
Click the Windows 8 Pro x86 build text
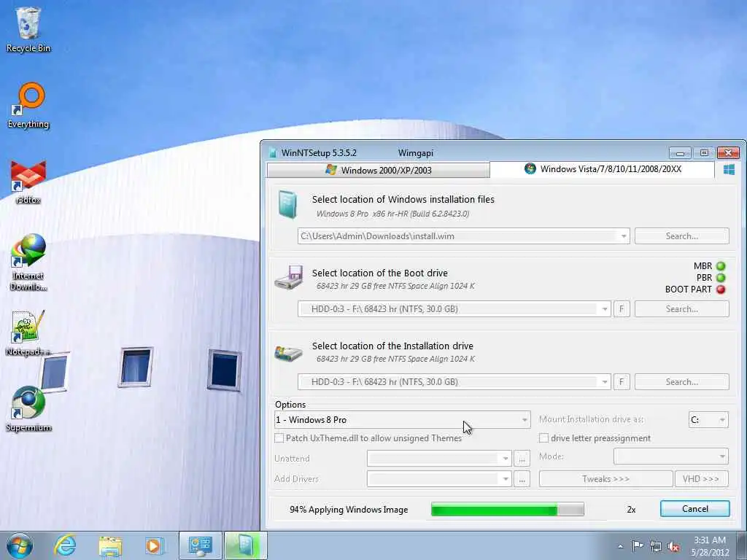pos(392,214)
